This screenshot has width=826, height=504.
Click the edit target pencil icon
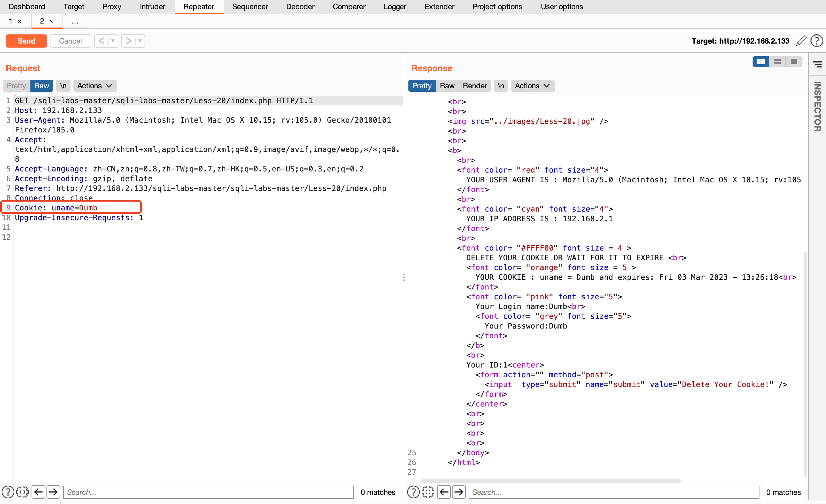tap(801, 41)
